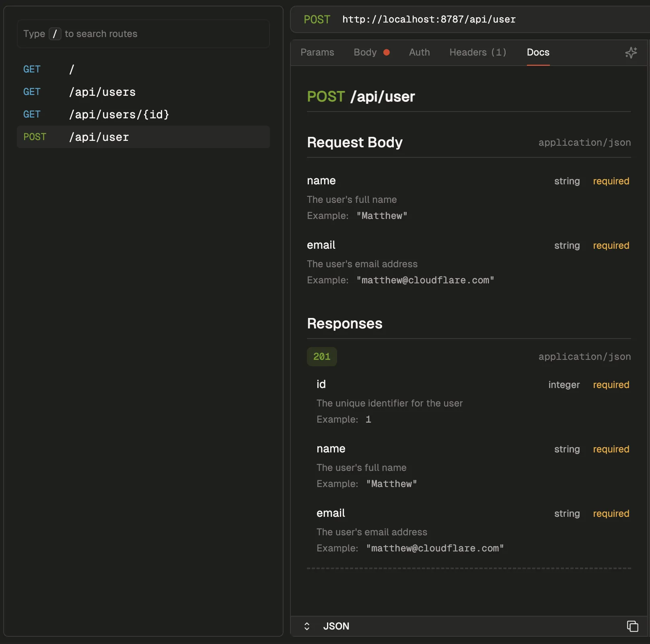
Task: Click the 201 response status badge
Action: [322, 357]
